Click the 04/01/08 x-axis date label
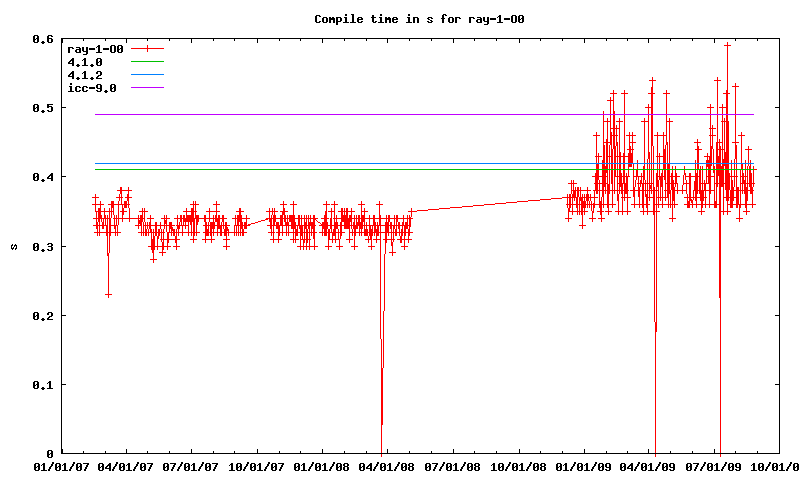800x480 pixels. [390, 466]
